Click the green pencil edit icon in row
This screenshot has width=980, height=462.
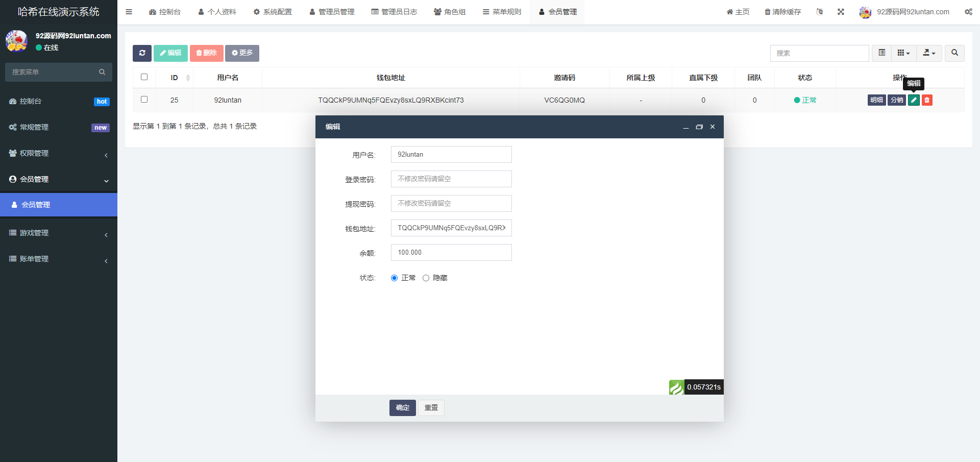click(x=914, y=100)
